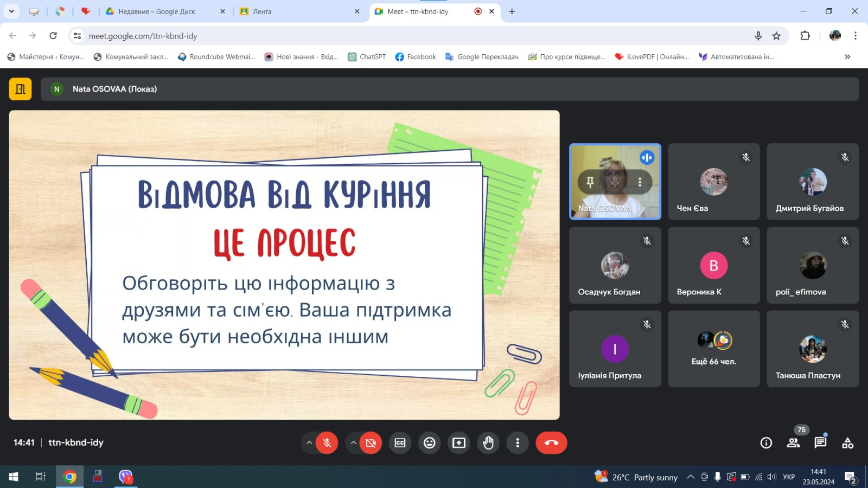Raise your hand in the meeting
Viewport: 868px width, 488px height.
click(x=488, y=443)
